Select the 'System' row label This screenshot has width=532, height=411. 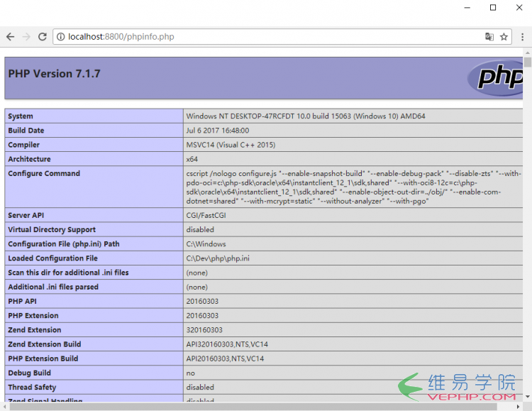tap(21, 116)
